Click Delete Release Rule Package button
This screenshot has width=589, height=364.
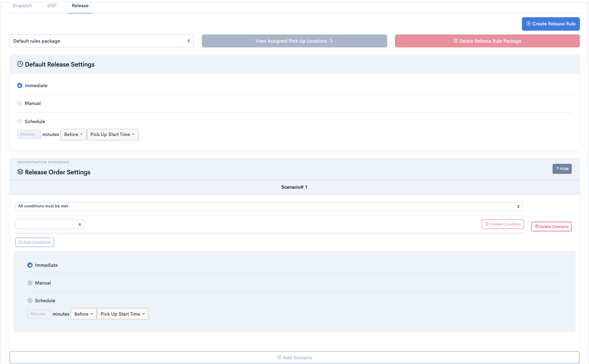pyautogui.click(x=487, y=41)
